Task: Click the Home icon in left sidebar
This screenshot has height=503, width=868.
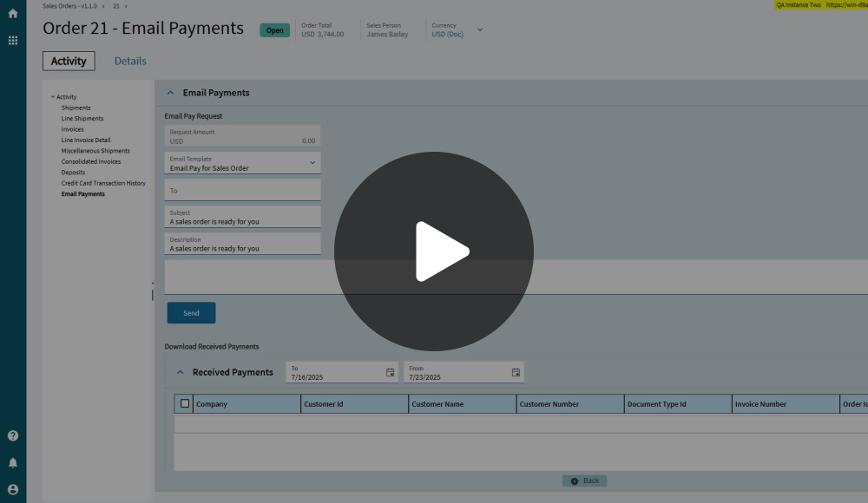Action: 13,14
